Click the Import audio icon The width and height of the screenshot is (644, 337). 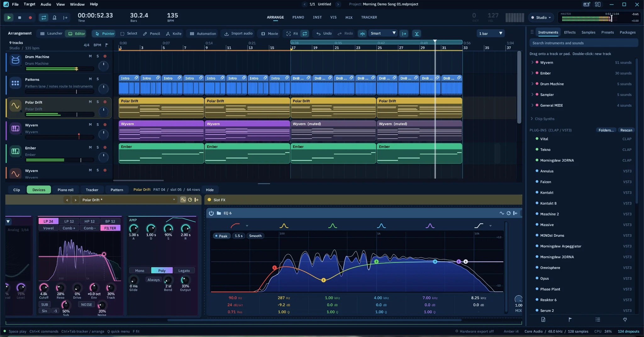click(226, 34)
